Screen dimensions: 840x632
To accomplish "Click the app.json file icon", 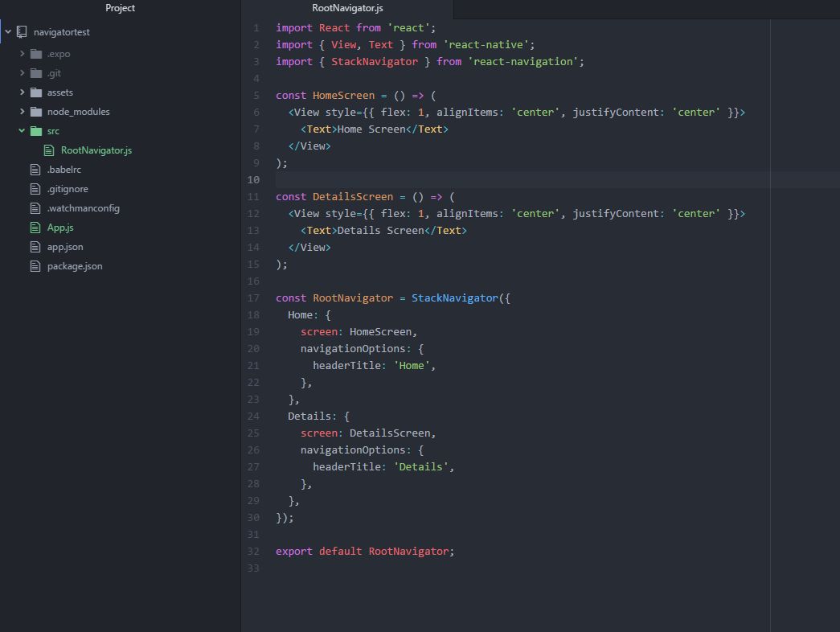I will pyautogui.click(x=35, y=247).
